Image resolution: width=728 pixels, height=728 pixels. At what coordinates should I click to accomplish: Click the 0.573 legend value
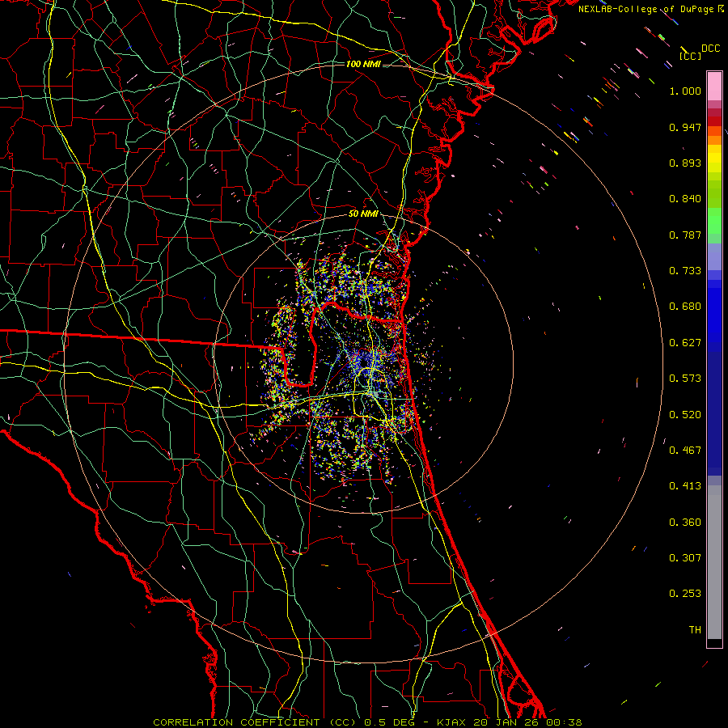click(685, 379)
